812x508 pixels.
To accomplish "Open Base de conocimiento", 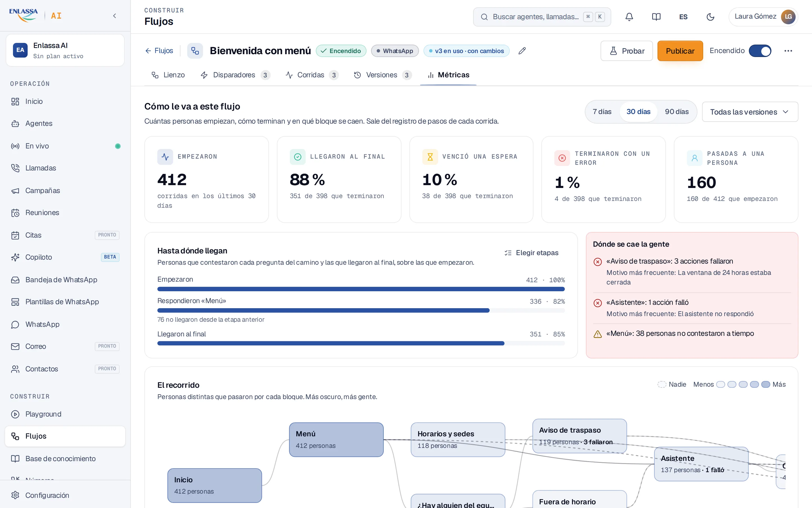I will (x=65, y=459).
